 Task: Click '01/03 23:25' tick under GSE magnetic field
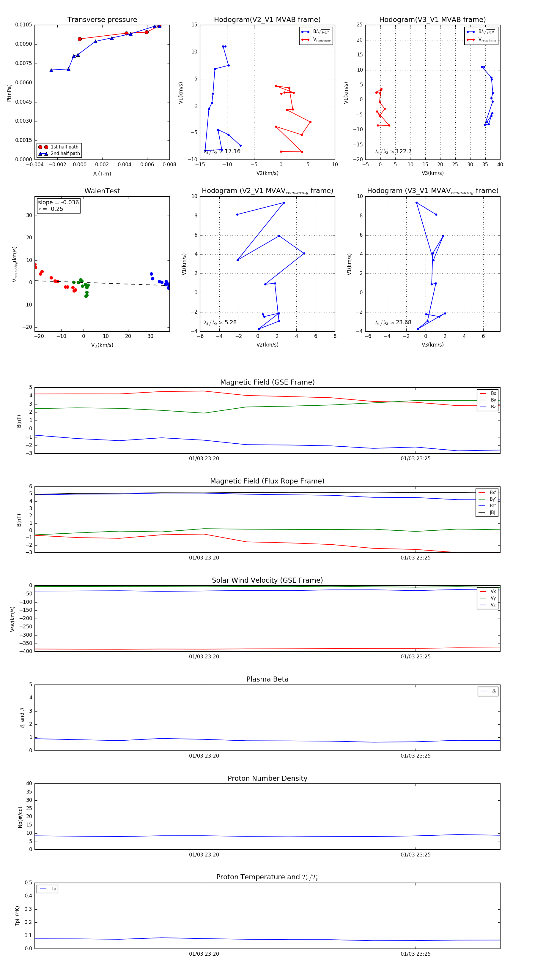click(416, 459)
